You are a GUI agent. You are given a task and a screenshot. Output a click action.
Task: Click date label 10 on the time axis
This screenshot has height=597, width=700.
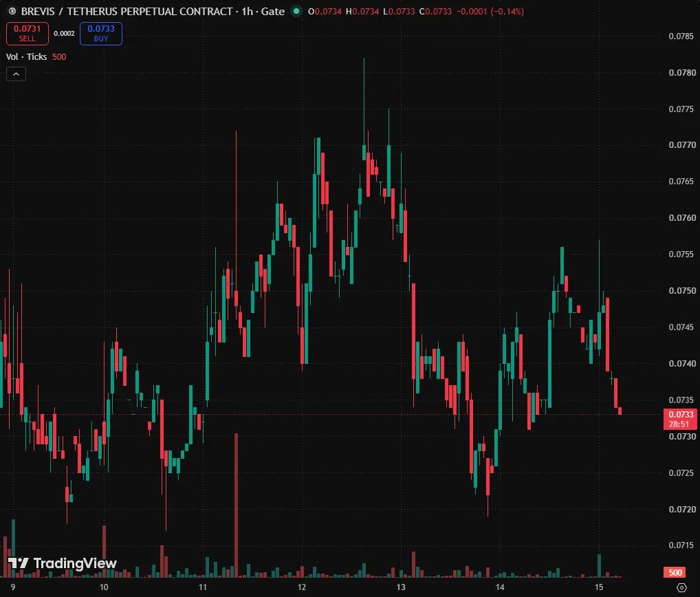(104, 587)
